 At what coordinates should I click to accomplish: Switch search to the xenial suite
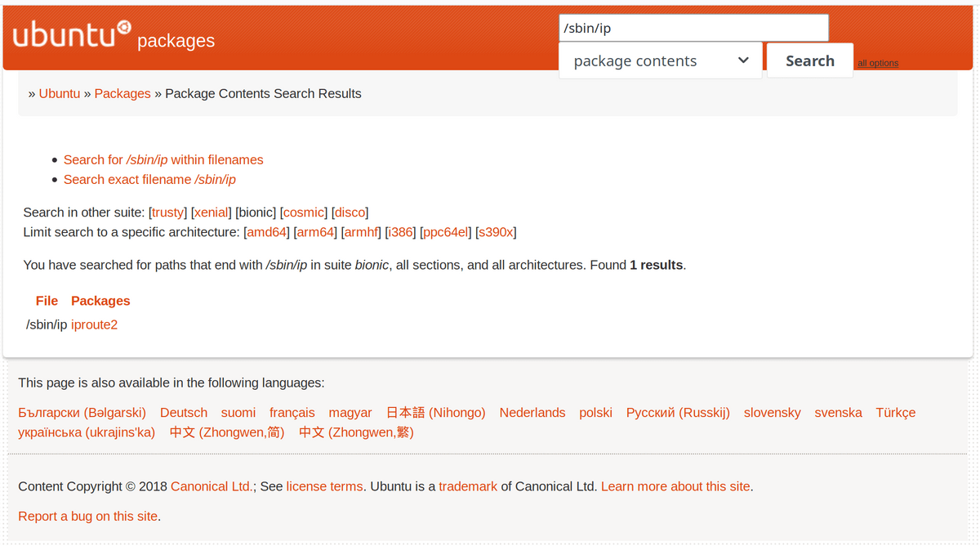click(x=212, y=213)
